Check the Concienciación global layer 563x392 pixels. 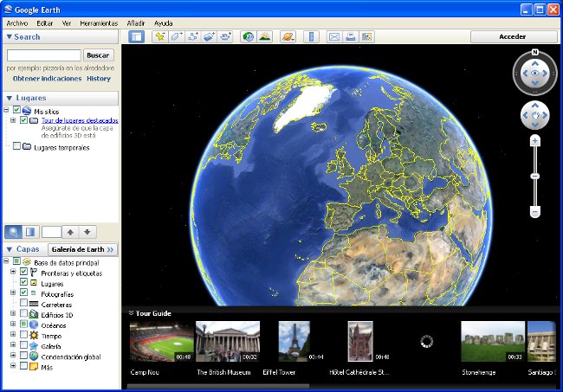[x=23, y=356]
